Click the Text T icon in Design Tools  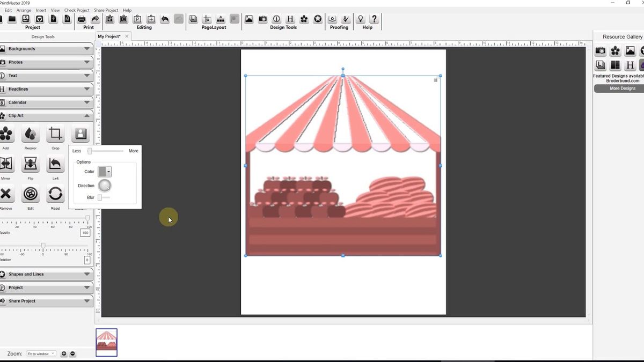click(276, 19)
